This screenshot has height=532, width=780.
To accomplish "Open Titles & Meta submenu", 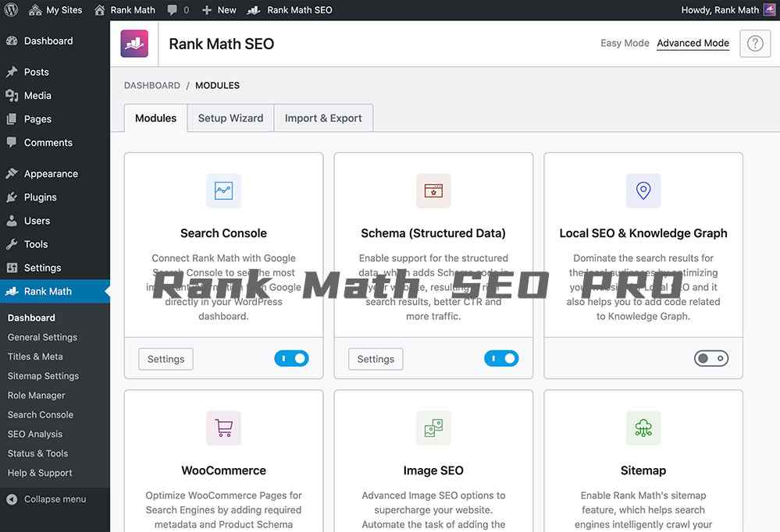I will (35, 356).
